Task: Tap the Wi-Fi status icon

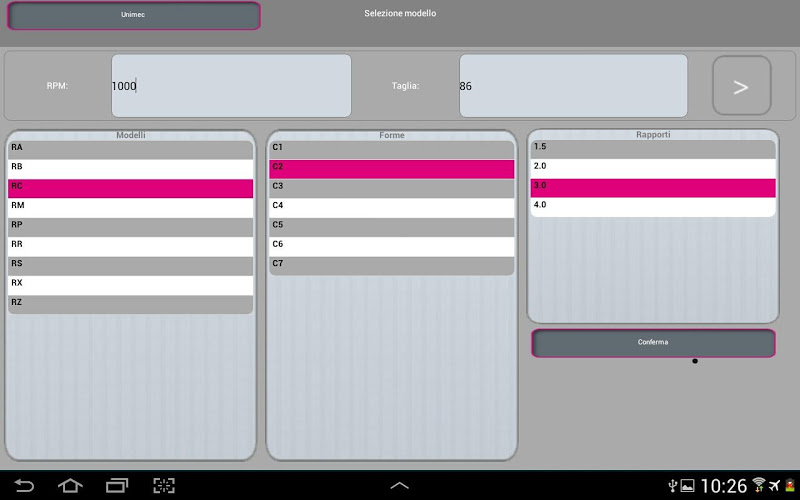Action: (x=759, y=485)
